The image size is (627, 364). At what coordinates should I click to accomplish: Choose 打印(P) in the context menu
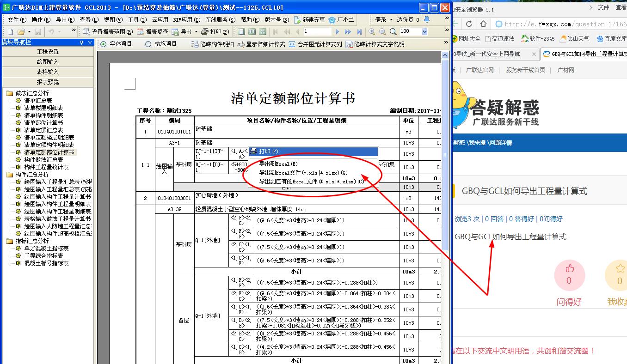pos(313,152)
